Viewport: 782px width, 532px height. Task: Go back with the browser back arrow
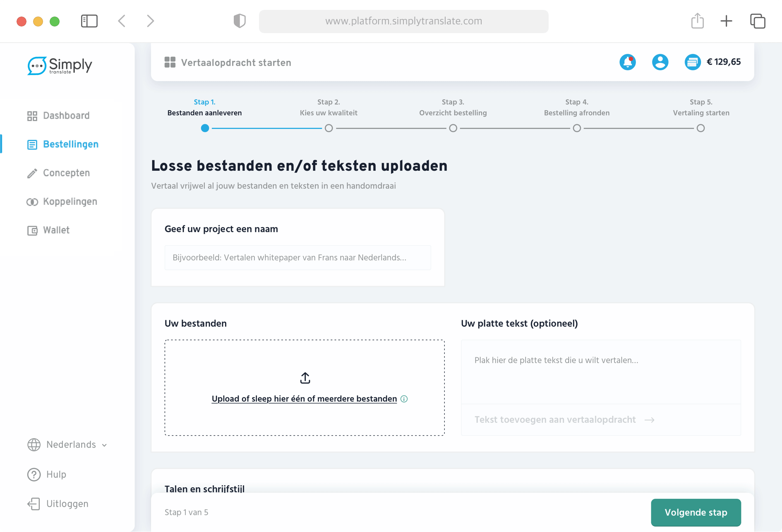click(x=122, y=21)
